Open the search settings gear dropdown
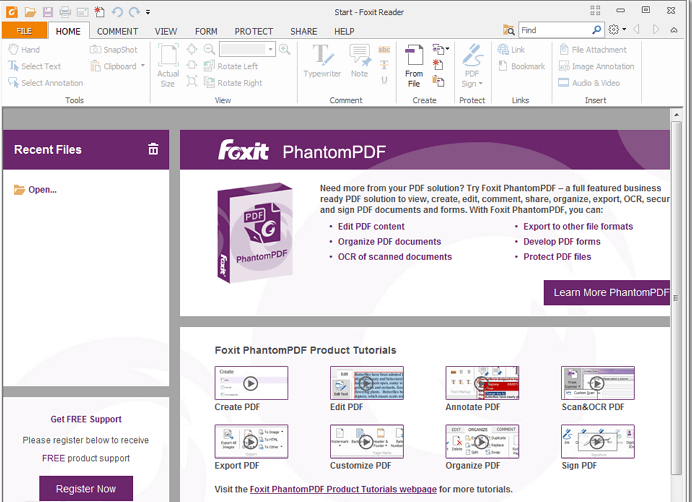 pyautogui.click(x=617, y=30)
